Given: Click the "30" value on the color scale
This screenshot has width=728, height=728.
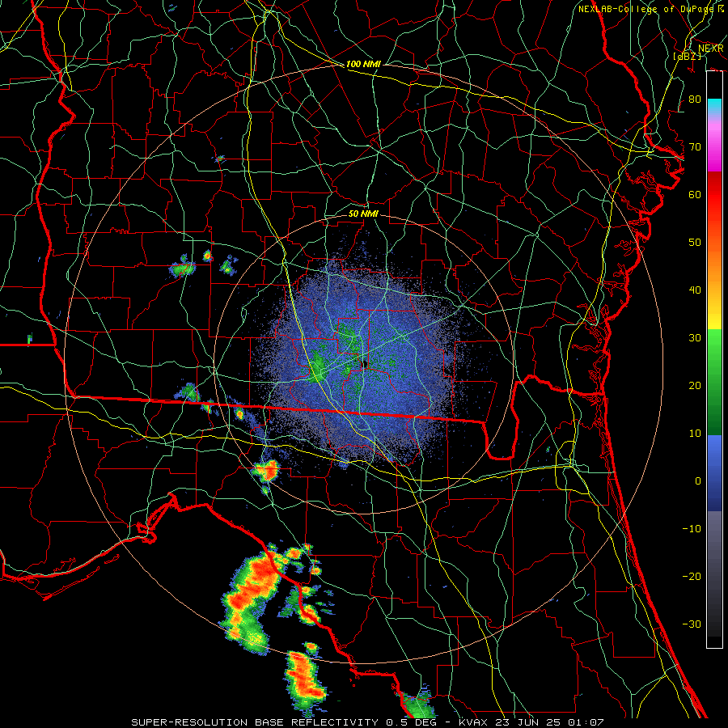Looking at the screenshot, I should [x=695, y=338].
